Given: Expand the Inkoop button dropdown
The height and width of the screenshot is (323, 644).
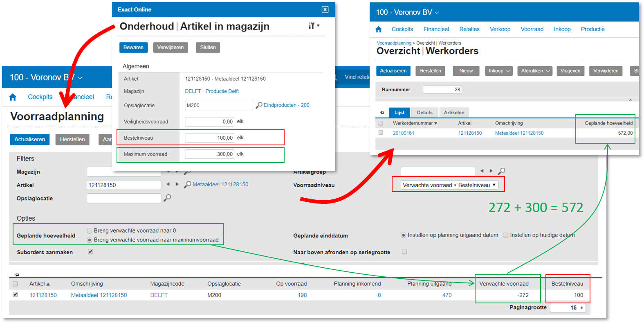Looking at the screenshot, I should tap(499, 71).
